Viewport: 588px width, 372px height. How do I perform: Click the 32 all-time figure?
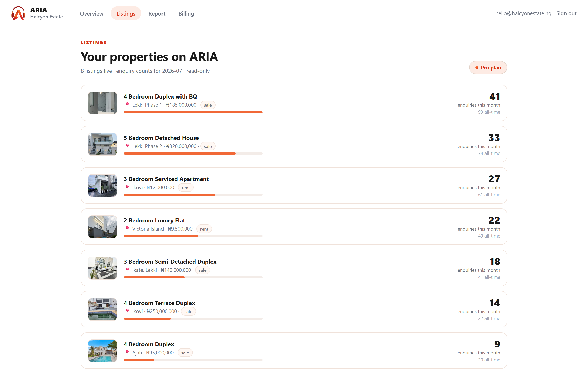(489, 318)
